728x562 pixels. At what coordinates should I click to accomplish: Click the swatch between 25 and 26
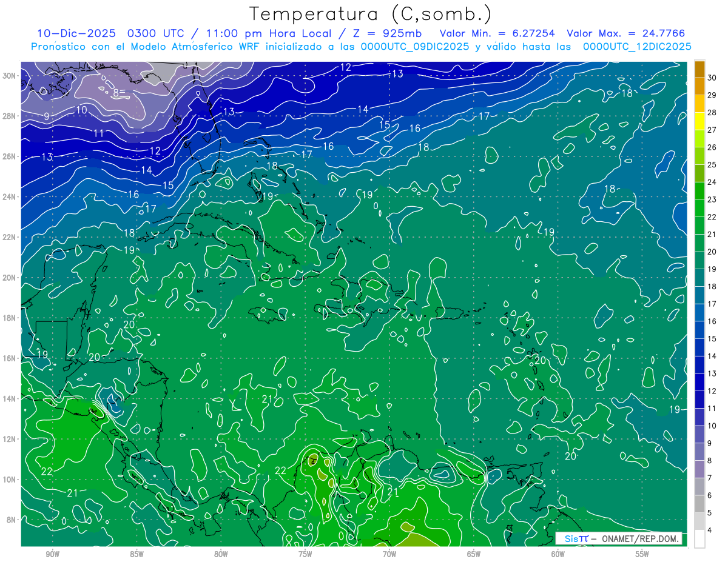click(699, 156)
